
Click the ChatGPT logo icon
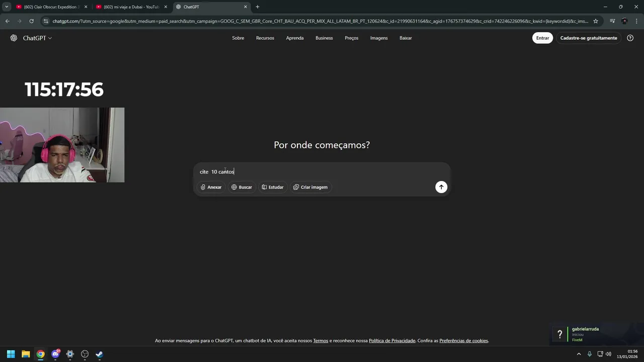click(x=14, y=38)
